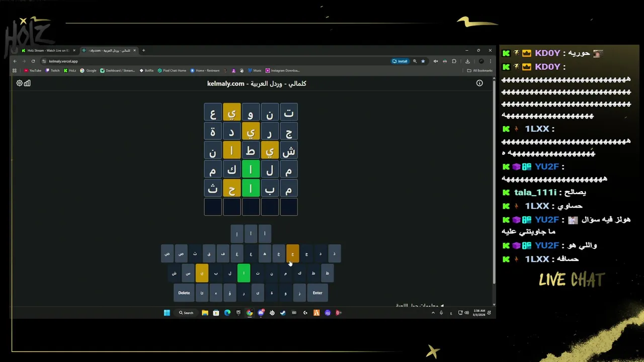The image size is (644, 362).
Task: Tap the ب key
Action: (x=216, y=273)
